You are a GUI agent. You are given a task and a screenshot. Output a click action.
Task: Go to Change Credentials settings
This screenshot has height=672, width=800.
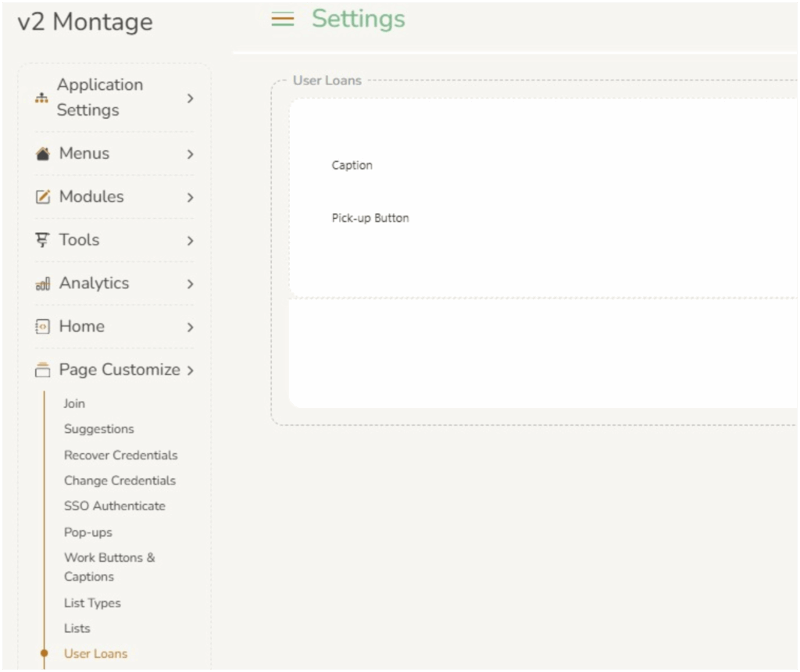tap(120, 481)
